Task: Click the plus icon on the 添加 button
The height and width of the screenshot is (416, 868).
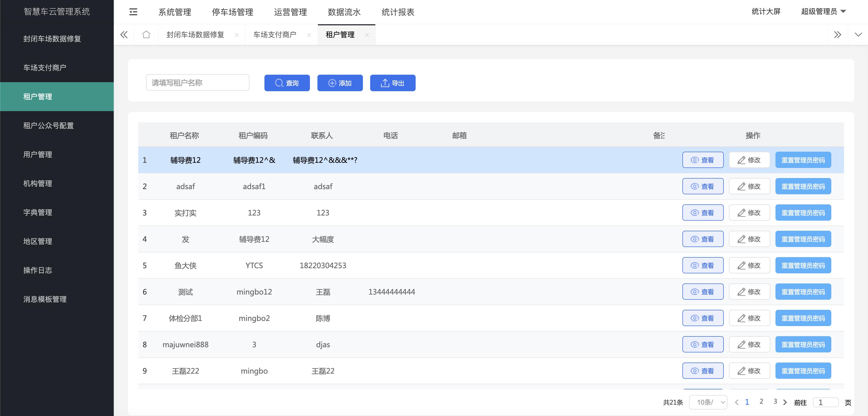Action: click(x=332, y=83)
